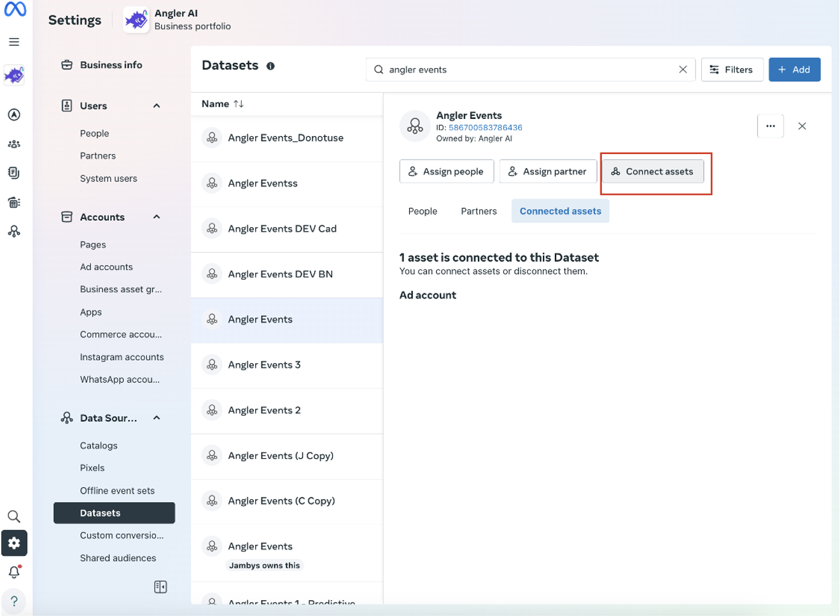Collapse the Data Sources section chevron
This screenshot has height=616, width=840.
click(157, 418)
